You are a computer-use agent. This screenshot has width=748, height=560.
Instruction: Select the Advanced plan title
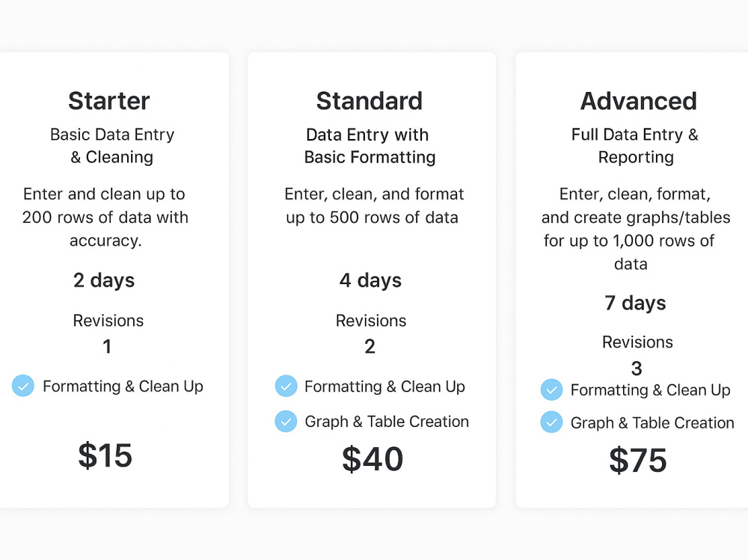(638, 101)
